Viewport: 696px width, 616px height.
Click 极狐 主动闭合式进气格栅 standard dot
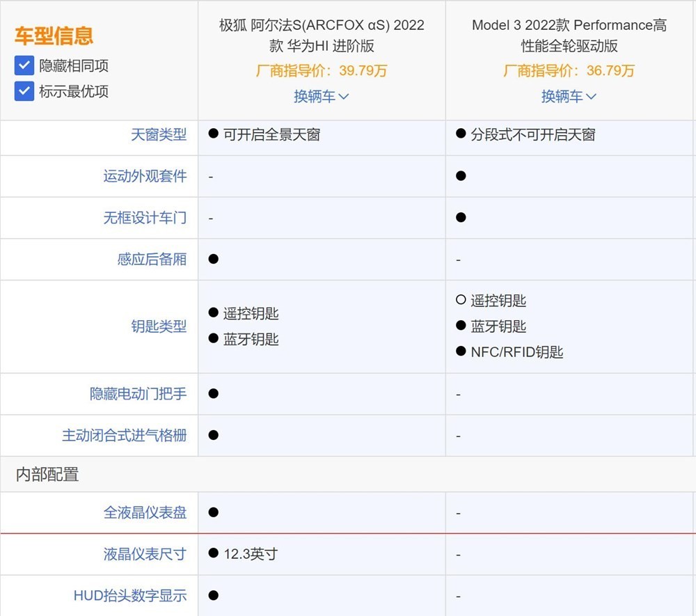coord(214,435)
